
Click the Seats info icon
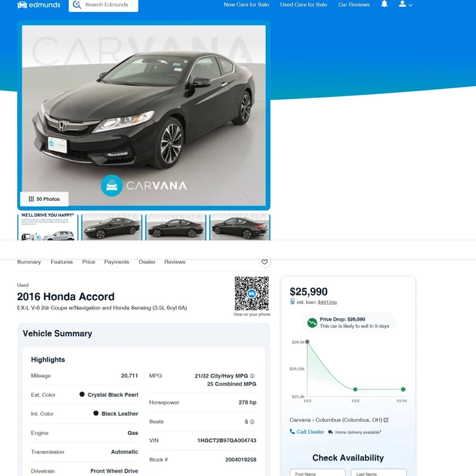(x=252, y=422)
